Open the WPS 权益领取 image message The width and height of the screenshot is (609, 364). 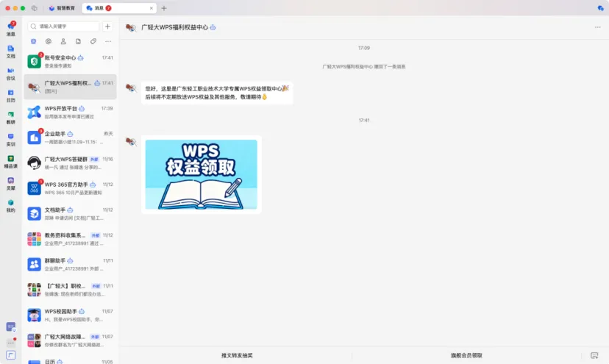pos(202,174)
